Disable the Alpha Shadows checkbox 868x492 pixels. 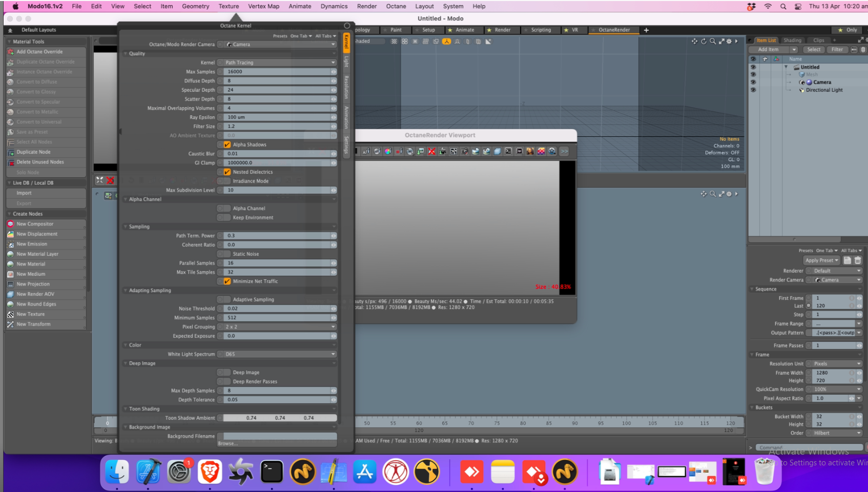tap(227, 145)
